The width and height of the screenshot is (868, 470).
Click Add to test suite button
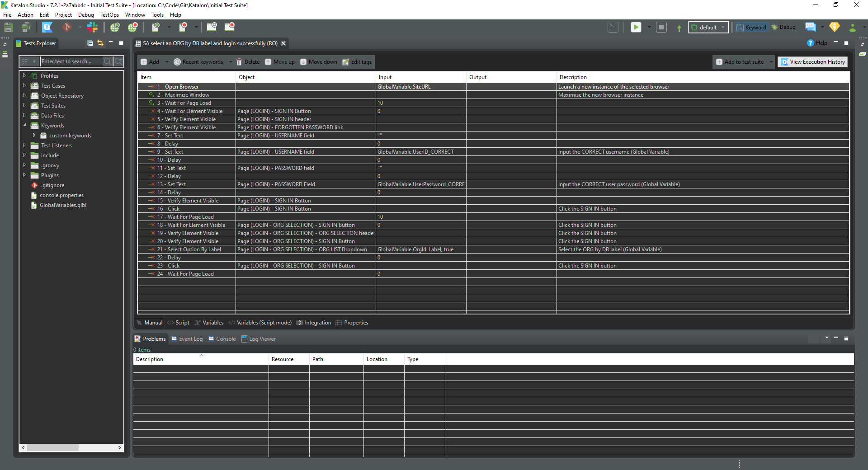740,62
